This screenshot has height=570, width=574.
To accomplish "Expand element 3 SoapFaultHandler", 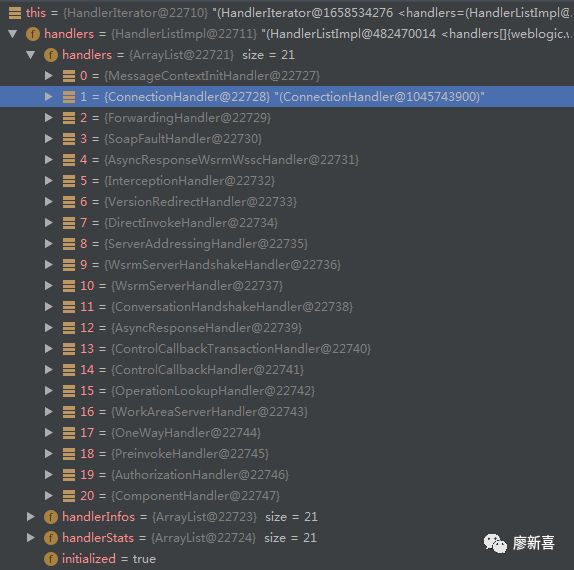I will (x=48, y=139).
